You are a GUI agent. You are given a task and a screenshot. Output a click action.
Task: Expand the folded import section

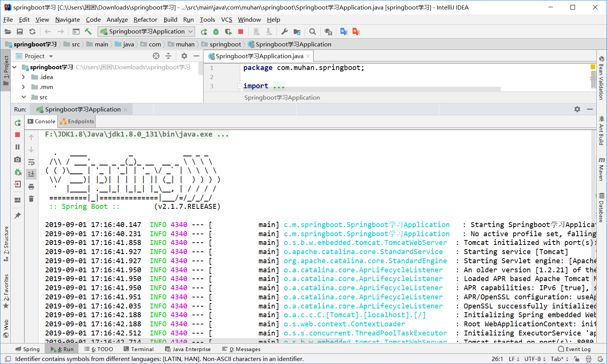[x=240, y=86]
